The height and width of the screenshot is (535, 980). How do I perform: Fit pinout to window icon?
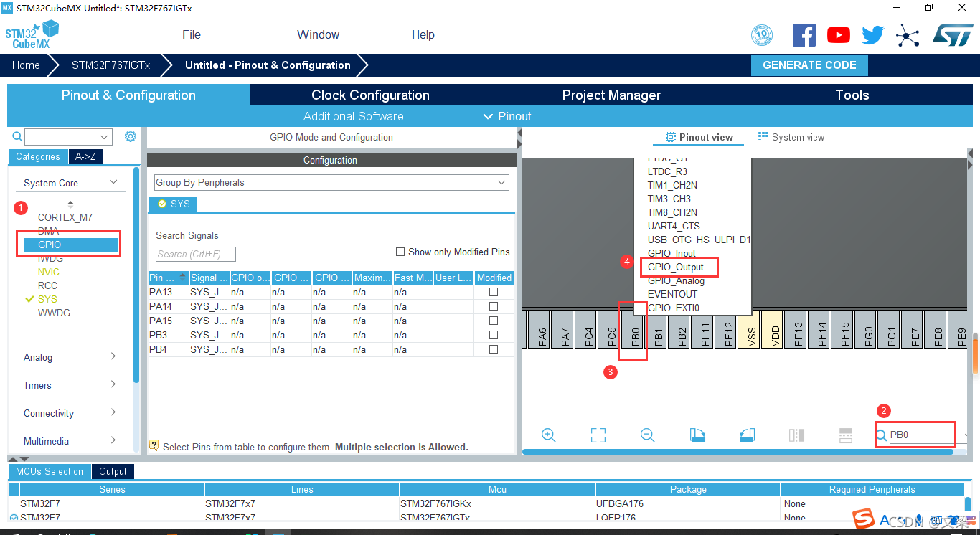click(598, 435)
